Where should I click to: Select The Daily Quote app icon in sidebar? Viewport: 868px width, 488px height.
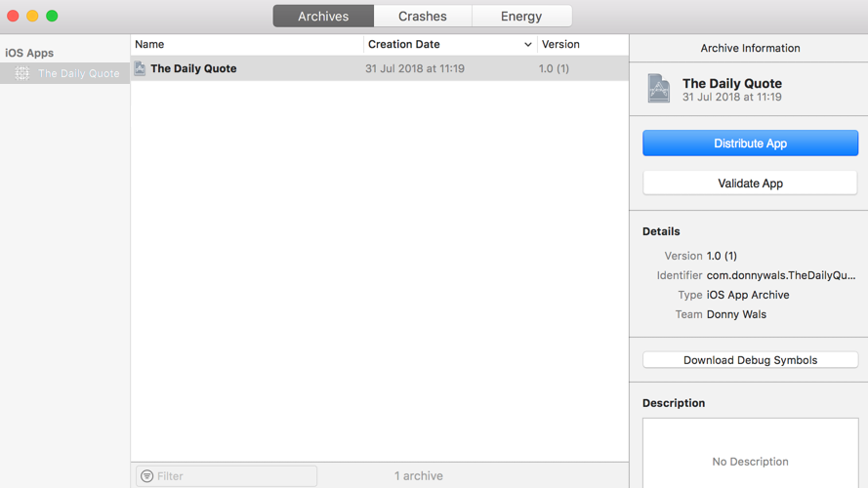(x=22, y=73)
